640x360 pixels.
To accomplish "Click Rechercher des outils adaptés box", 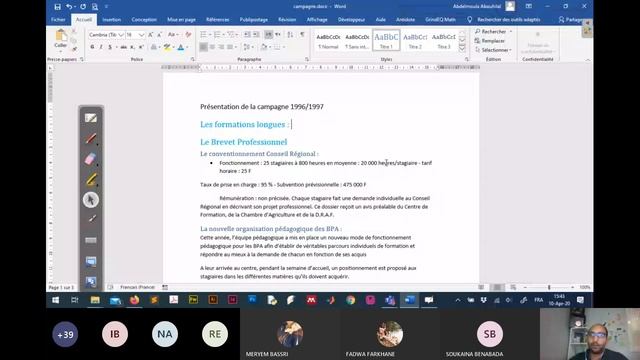I will (x=509, y=20).
